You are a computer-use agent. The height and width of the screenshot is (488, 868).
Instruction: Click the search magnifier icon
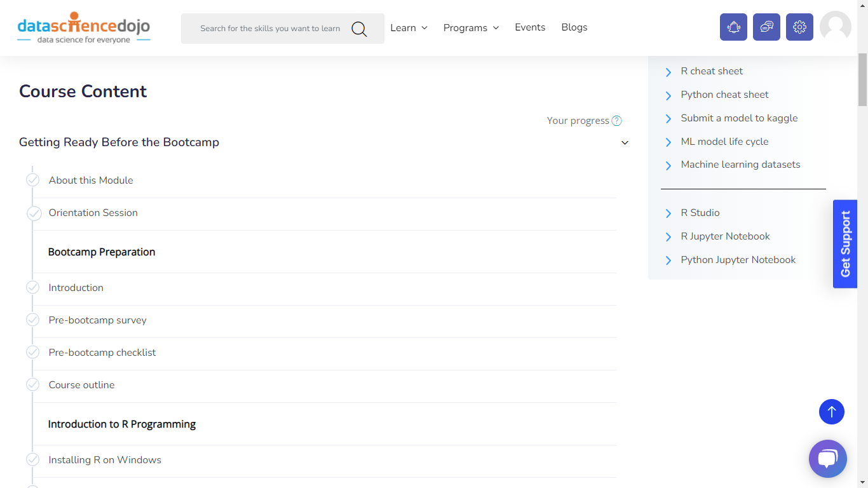pos(358,29)
